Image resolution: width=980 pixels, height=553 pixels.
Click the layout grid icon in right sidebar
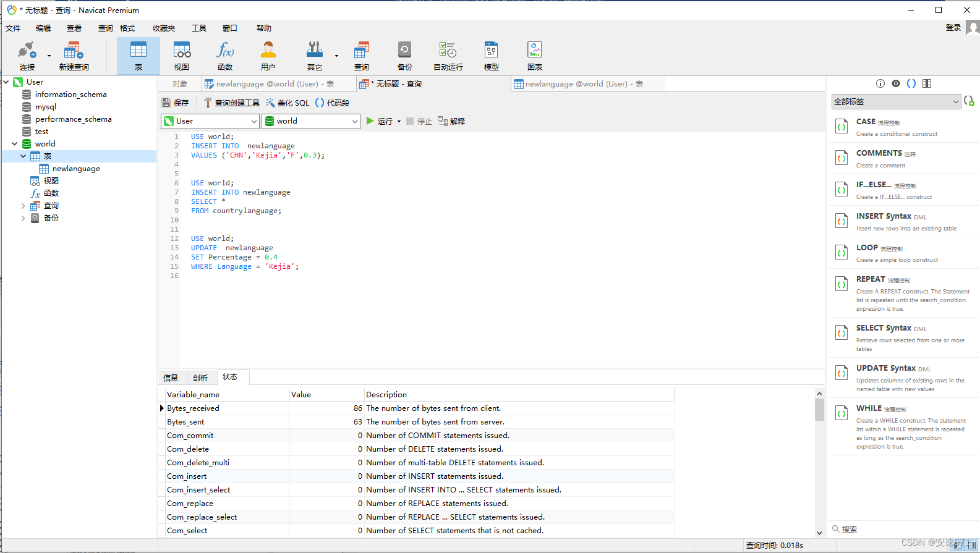[x=927, y=83]
